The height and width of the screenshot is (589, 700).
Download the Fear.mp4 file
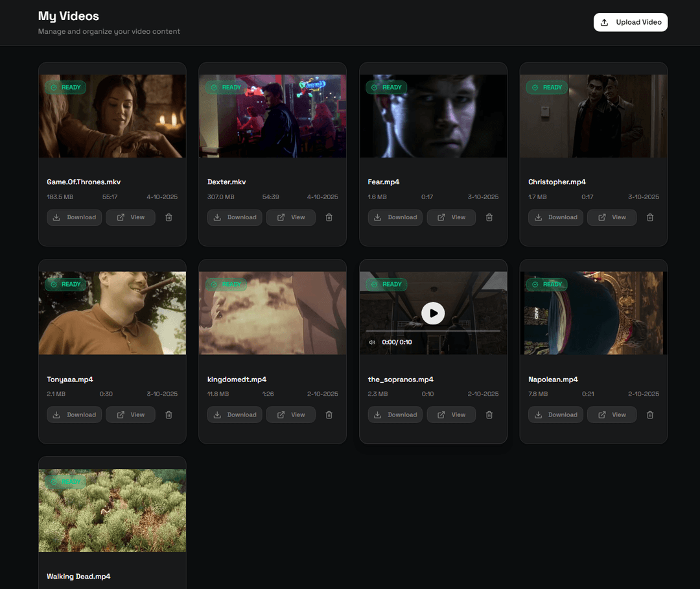[395, 217]
